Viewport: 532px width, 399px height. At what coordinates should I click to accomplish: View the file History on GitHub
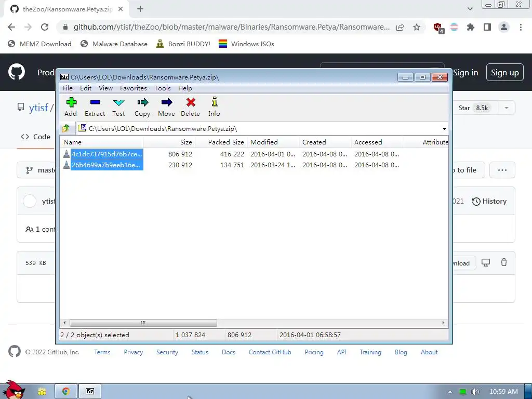(489, 201)
